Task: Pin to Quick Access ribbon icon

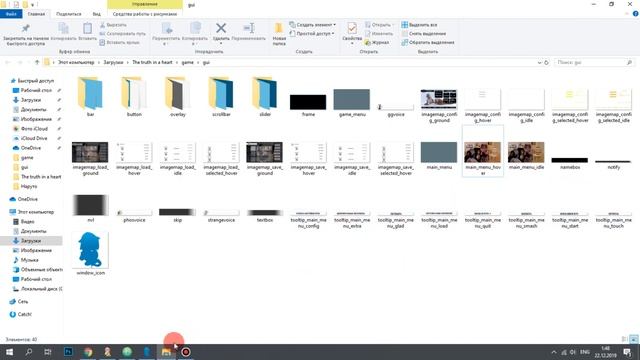Action: [25, 33]
